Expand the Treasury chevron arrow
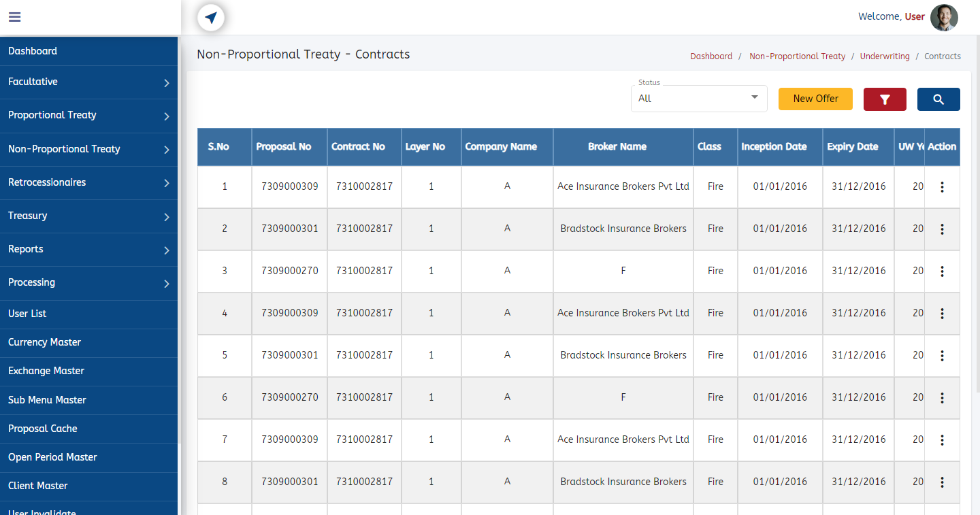This screenshot has width=980, height=515. click(x=167, y=217)
